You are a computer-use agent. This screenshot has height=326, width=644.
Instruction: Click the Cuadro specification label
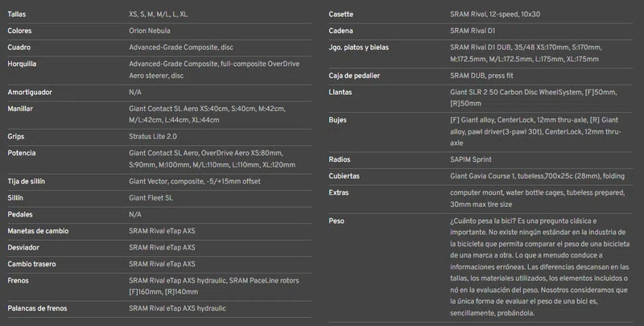pos(19,47)
